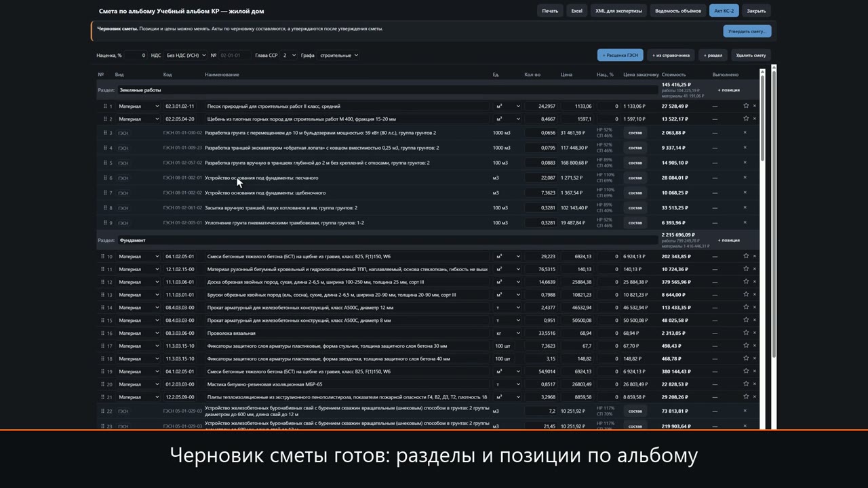Screen dimensions: 868x488
Task: Click the Наценка % input field
Action: 136,55
